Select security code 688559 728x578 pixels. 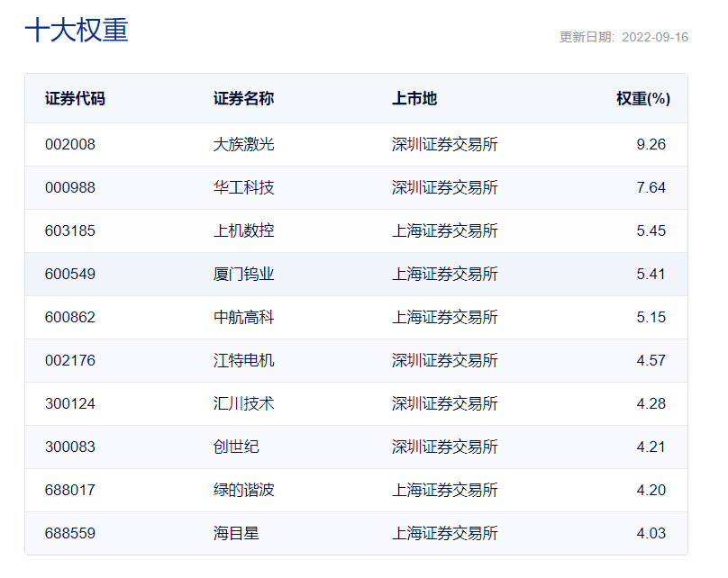coord(70,533)
